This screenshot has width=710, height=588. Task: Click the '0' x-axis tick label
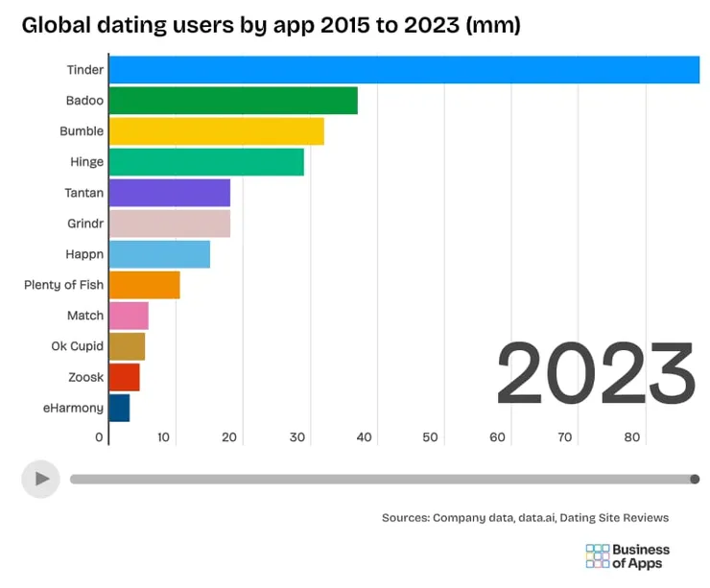[x=99, y=437]
